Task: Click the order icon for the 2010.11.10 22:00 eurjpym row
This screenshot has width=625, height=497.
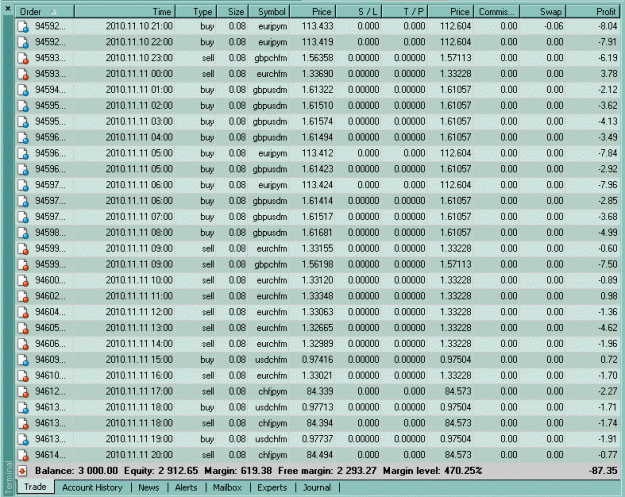Action: coord(23,42)
